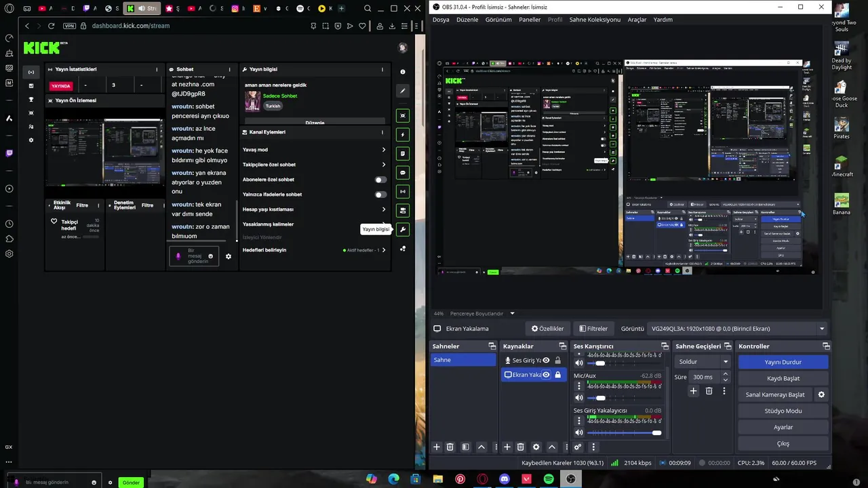Click Stüdyo Modu button
This screenshot has width=868, height=488.
pos(783,411)
